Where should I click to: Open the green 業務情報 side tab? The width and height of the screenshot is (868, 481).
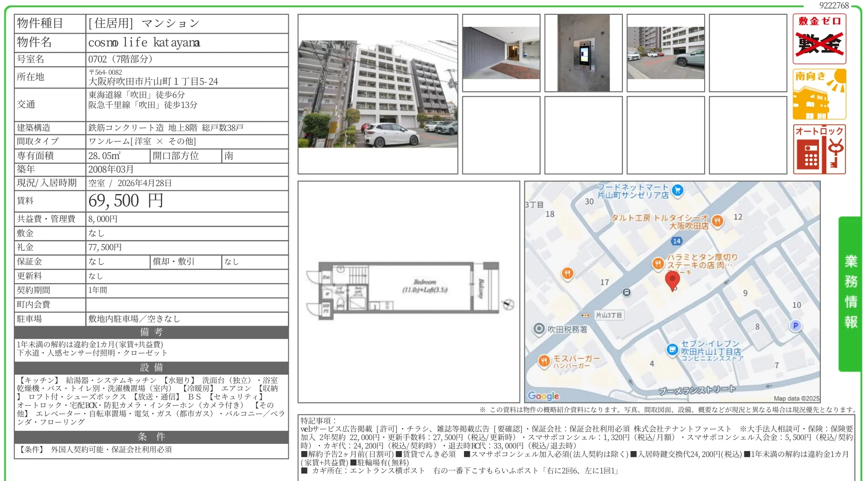pyautogui.click(x=850, y=293)
